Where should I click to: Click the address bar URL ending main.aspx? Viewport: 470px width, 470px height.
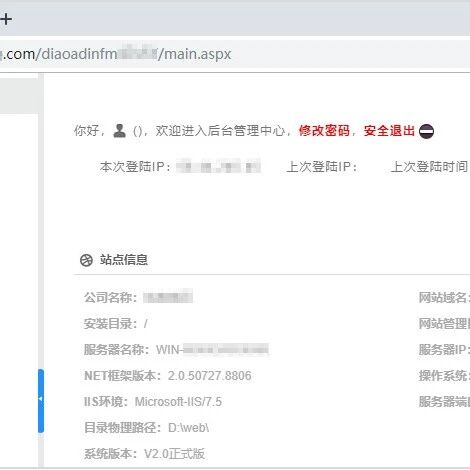[116, 54]
